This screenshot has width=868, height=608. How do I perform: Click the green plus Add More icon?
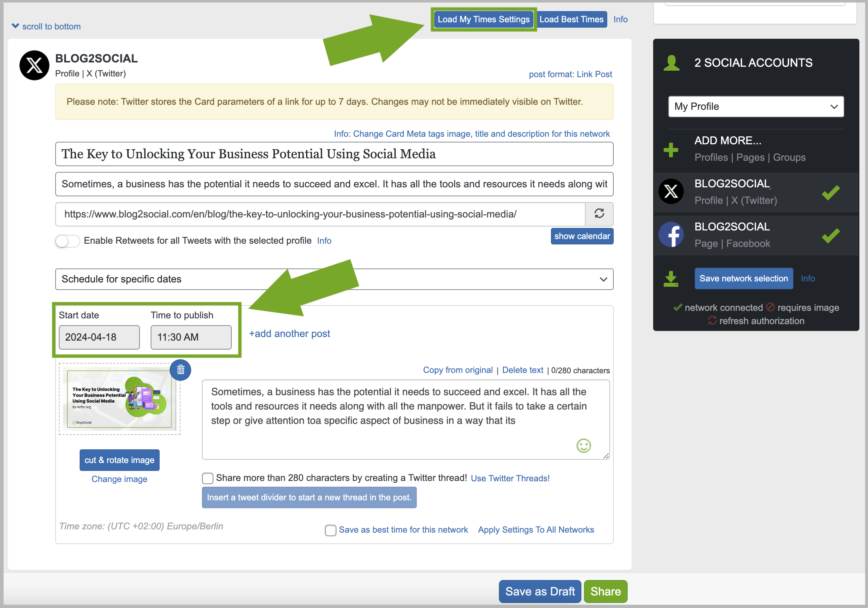click(x=671, y=150)
